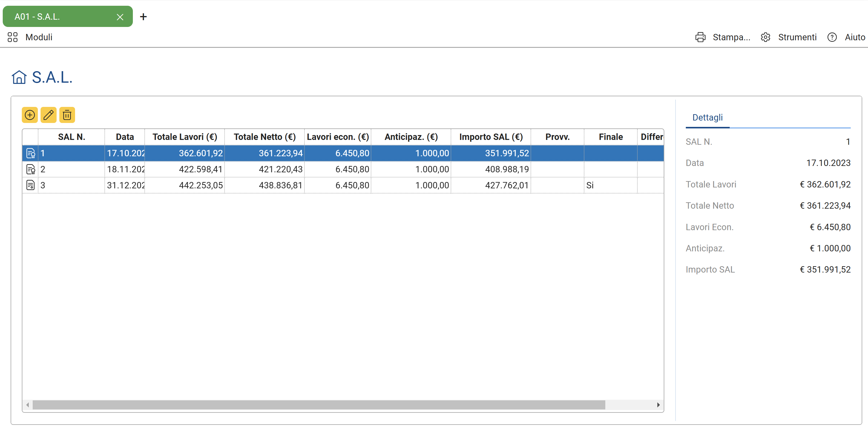The width and height of the screenshot is (868, 427).
Task: Click the yellow pencil edit button
Action: tap(48, 115)
